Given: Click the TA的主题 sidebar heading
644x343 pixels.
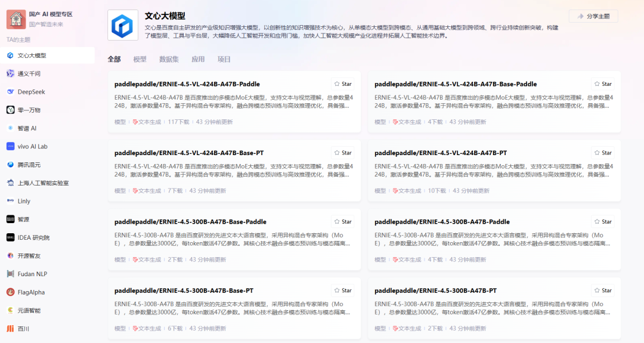Looking at the screenshot, I should pyautogui.click(x=18, y=40).
